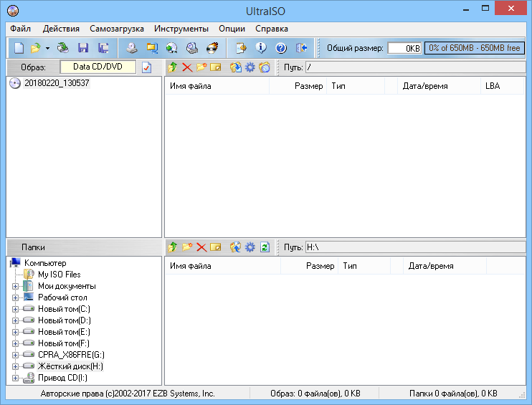This screenshot has width=532, height=405.
Task: Open the Самозагрузка menu
Action: point(117,29)
